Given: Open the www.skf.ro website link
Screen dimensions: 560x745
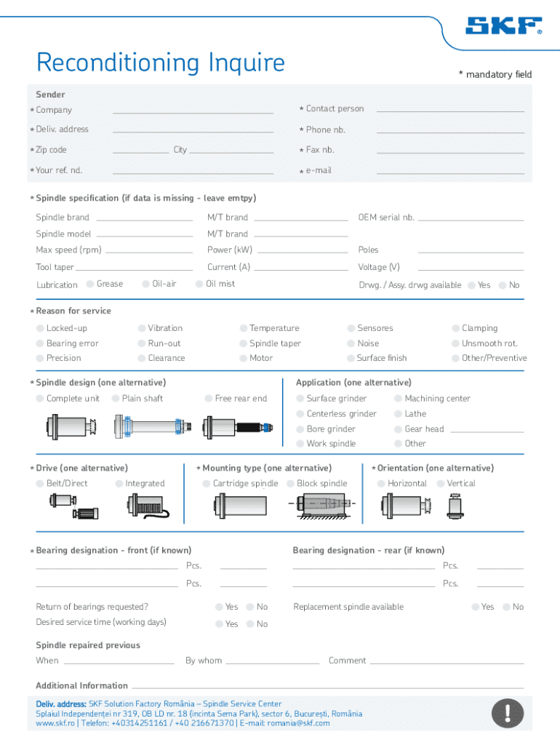Looking at the screenshot, I should click(55, 723).
